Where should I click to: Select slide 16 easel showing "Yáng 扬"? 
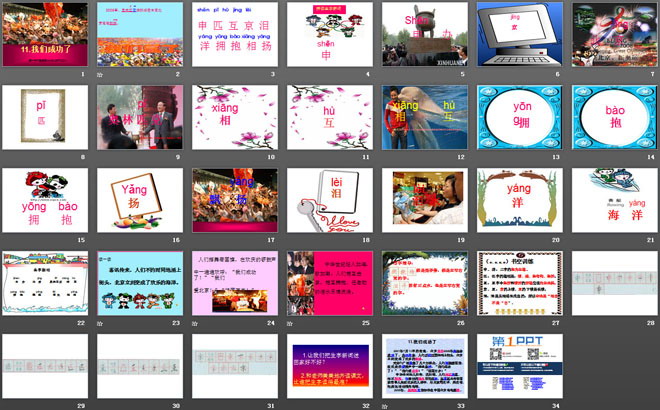[x=140, y=200]
